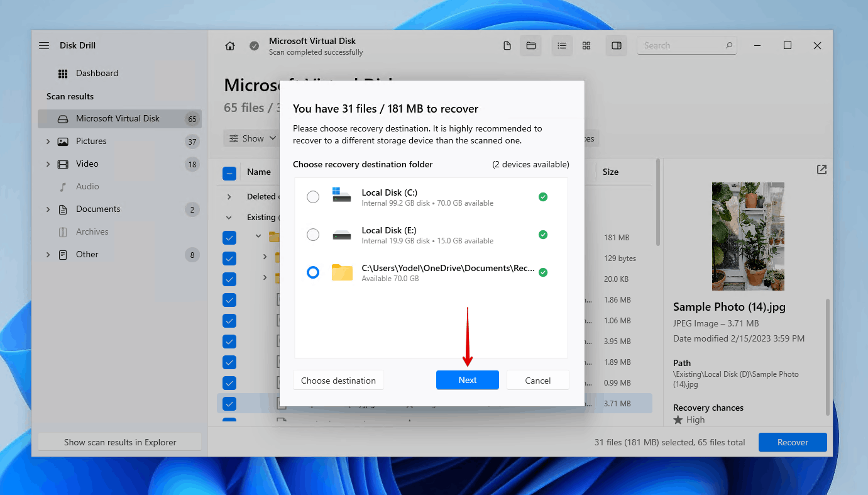Select list view layout icon

[x=562, y=46]
